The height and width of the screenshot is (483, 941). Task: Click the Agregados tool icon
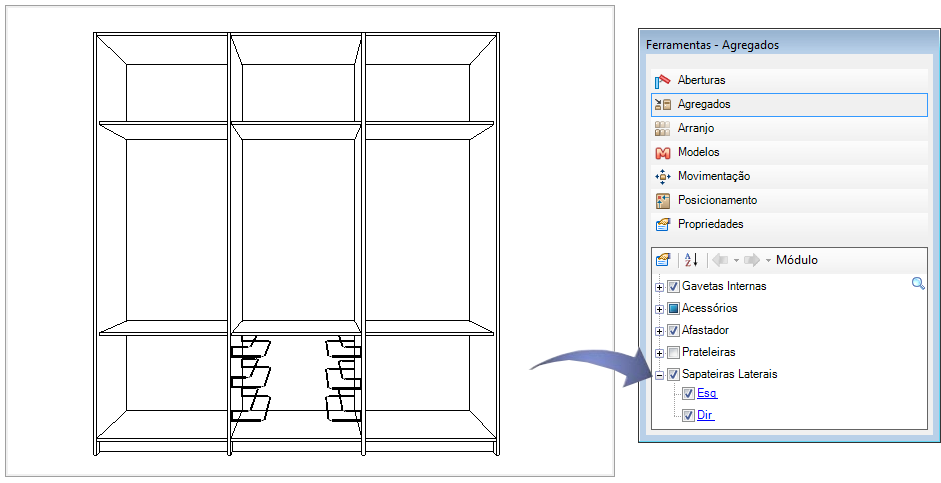tap(663, 104)
